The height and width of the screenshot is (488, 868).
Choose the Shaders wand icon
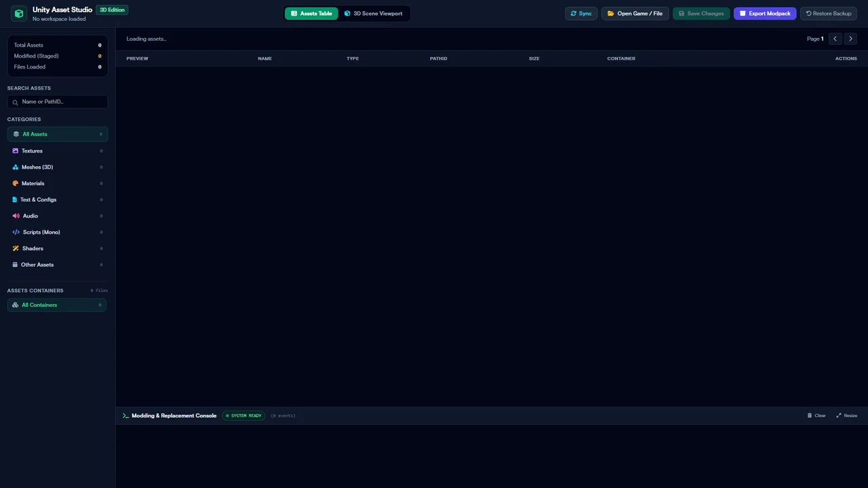(x=16, y=248)
